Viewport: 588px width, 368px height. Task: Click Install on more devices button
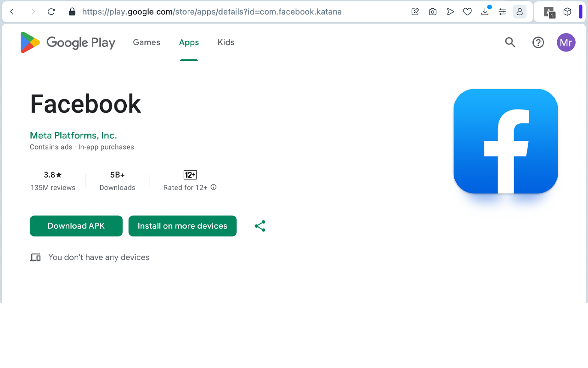coord(182,226)
